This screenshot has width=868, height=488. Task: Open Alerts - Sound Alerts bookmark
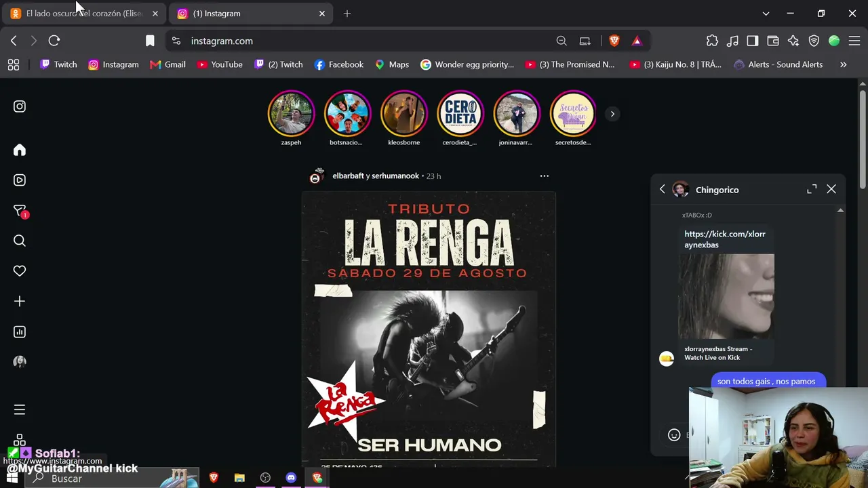(x=778, y=64)
